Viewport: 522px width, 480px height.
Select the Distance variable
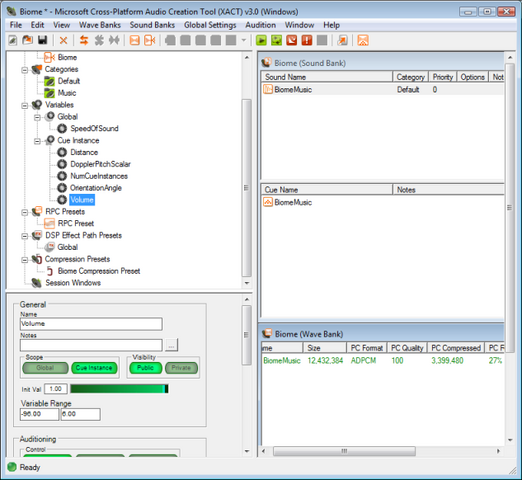84,152
